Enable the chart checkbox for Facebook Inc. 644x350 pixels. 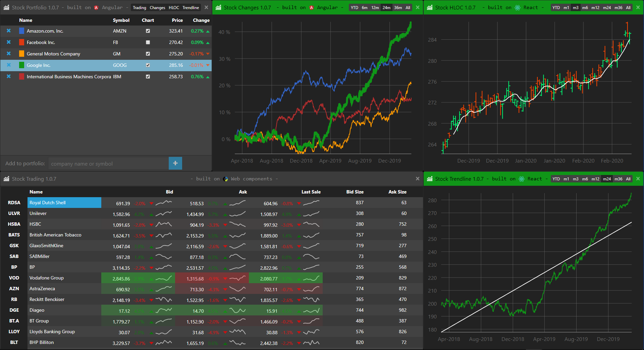pos(148,42)
